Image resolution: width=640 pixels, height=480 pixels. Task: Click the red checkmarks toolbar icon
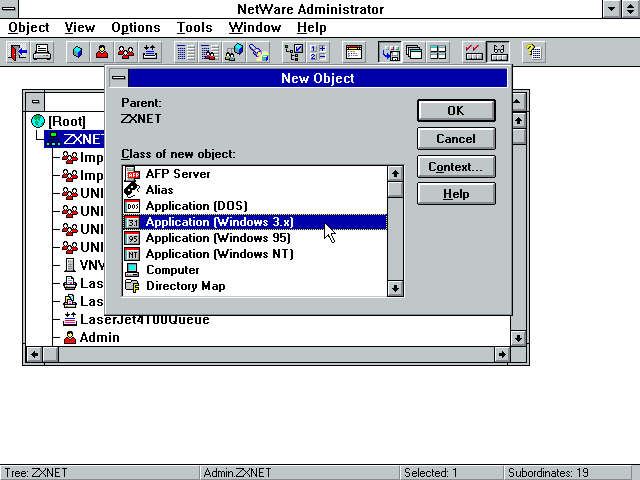[474, 52]
